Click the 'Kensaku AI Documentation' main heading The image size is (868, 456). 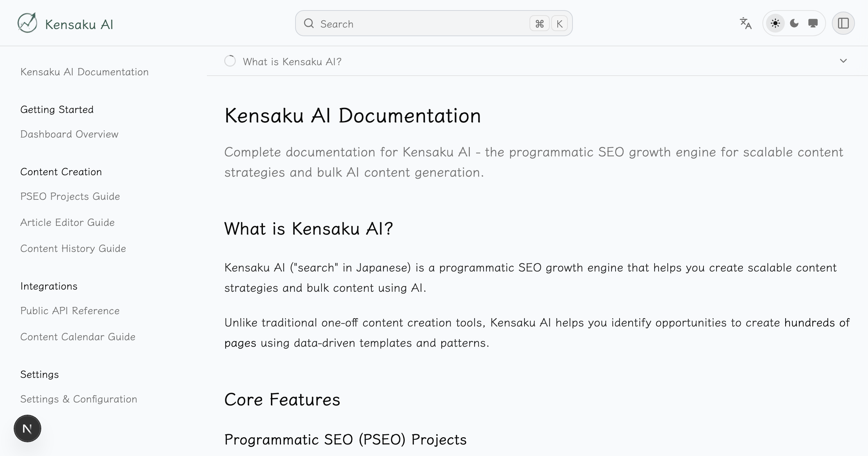point(353,115)
